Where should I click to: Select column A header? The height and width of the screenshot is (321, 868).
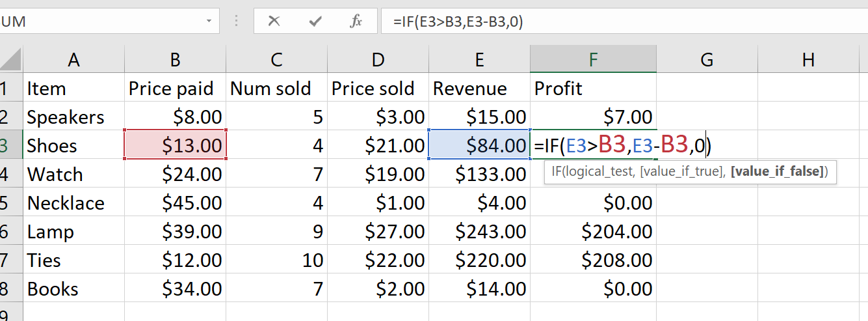73,60
